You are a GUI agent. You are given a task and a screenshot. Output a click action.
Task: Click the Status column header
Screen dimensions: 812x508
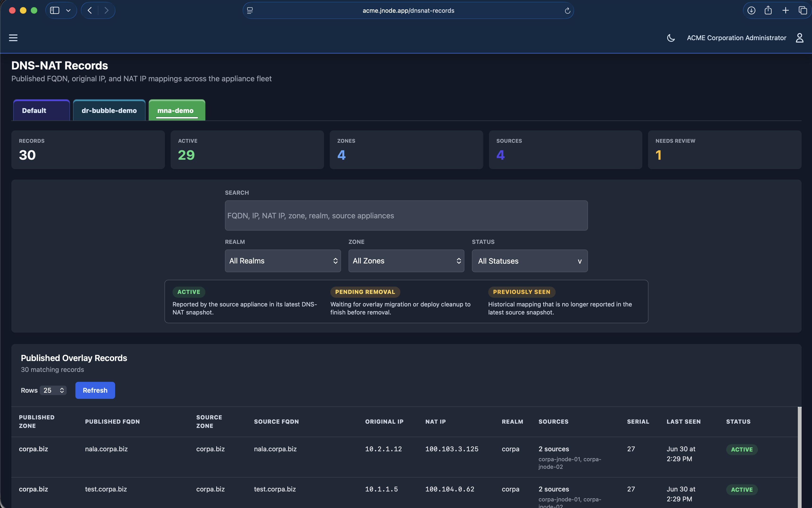tap(738, 421)
